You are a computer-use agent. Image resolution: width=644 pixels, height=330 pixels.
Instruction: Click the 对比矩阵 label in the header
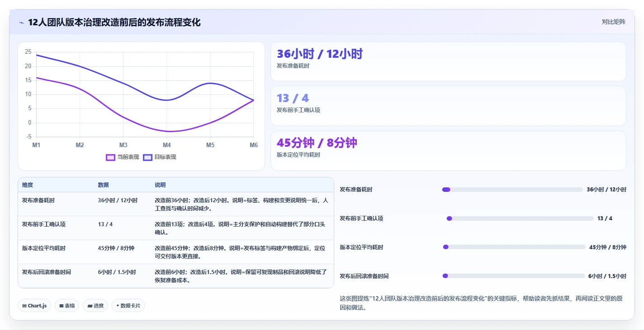coord(613,22)
